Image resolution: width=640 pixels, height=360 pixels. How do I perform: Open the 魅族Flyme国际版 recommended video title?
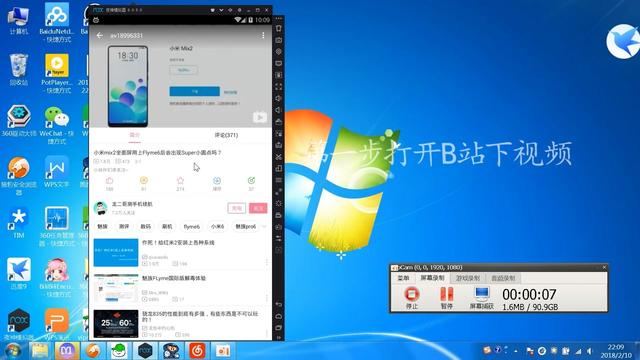click(x=174, y=278)
